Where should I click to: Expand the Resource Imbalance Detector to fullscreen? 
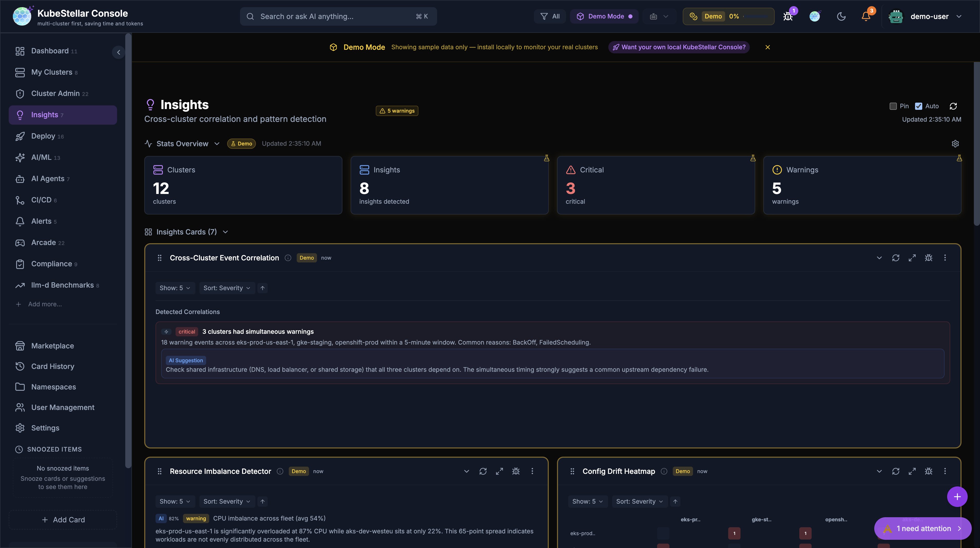[x=499, y=471]
